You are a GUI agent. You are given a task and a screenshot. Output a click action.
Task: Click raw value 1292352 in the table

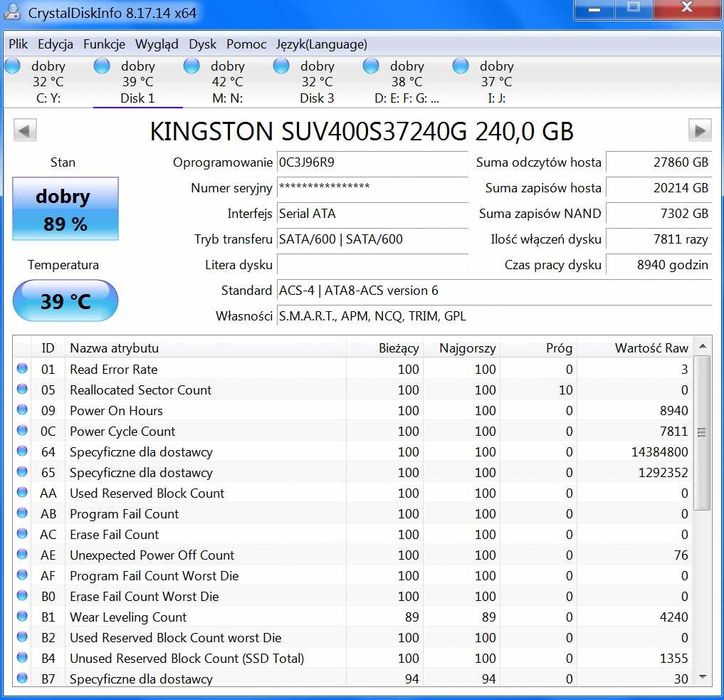point(663,473)
